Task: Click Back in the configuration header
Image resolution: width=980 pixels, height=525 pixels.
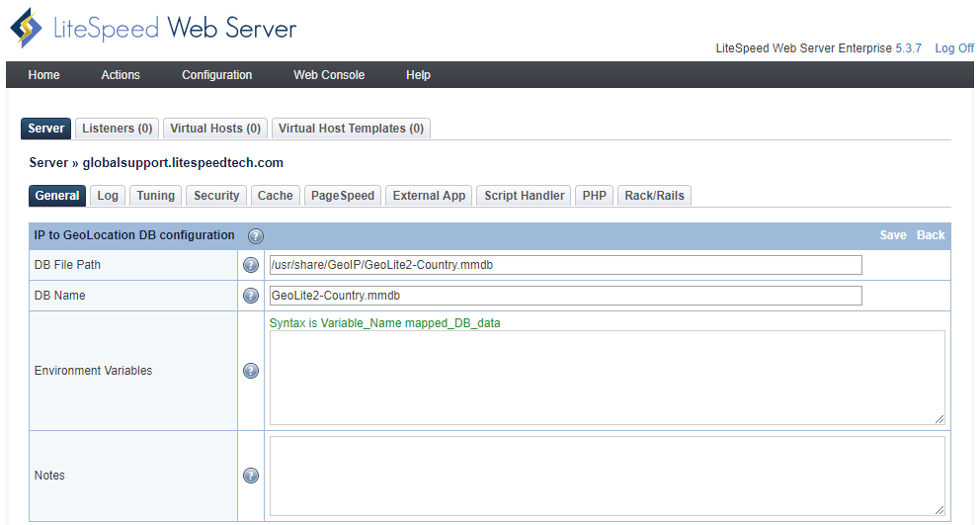Action: (931, 235)
